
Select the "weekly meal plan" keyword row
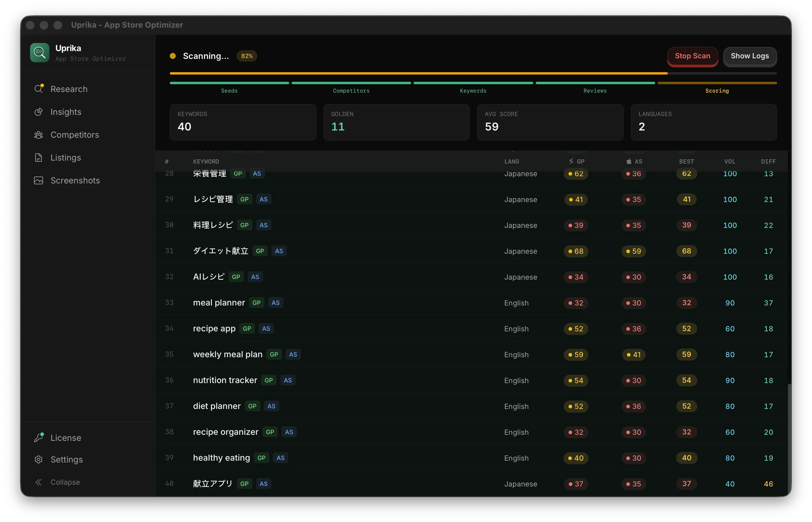click(472, 355)
